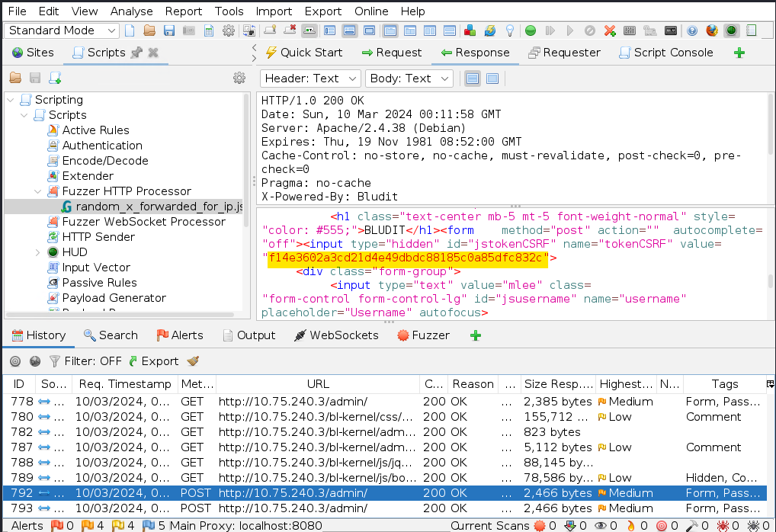This screenshot has height=532, width=776.
Task: Click the Firefox browser launch icon
Action: pos(712,31)
